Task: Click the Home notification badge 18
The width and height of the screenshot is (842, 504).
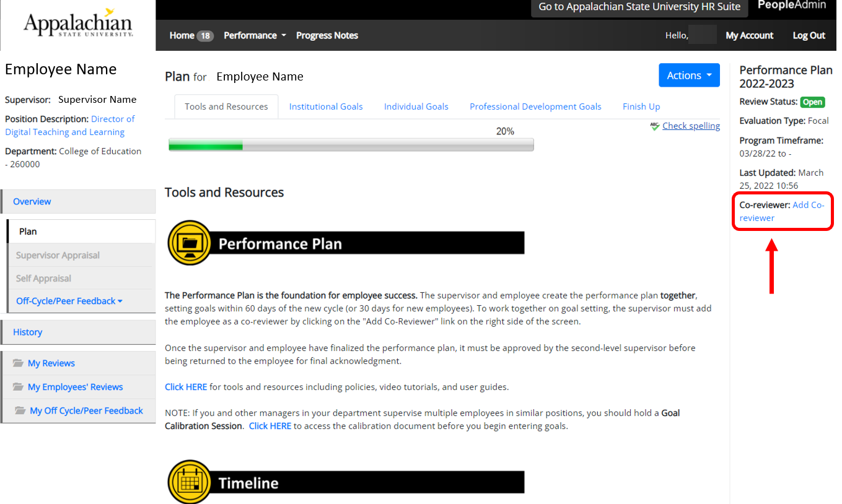Action: pos(205,36)
